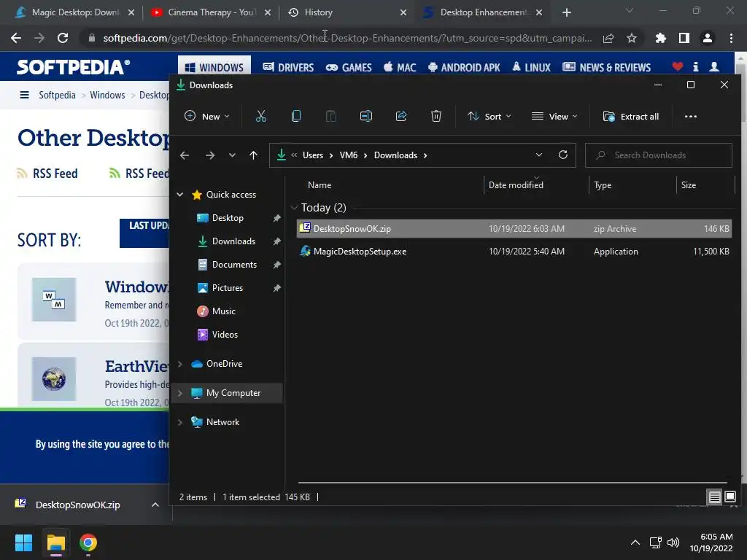Open Softpedia DRIVERS menu
The image size is (747, 560).
(288, 68)
